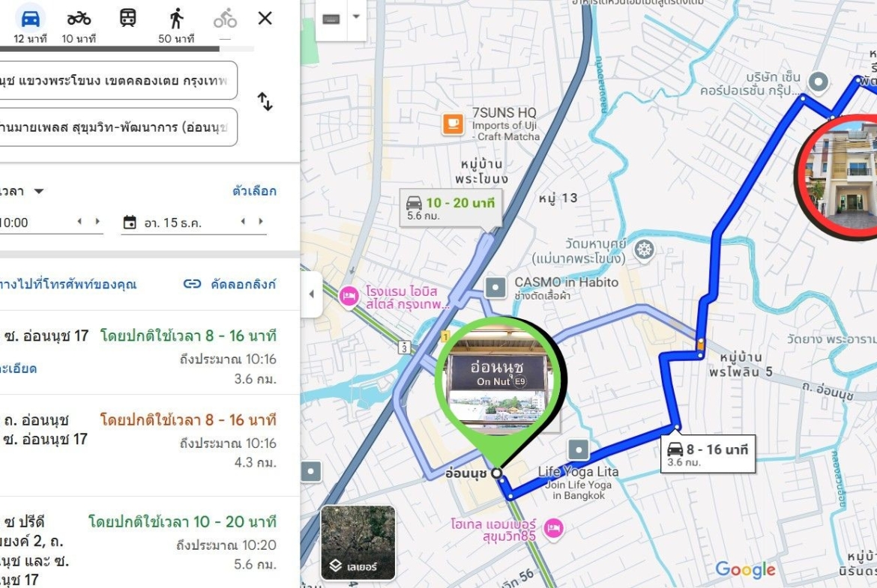Select the cycling travel mode icon
Viewport: 877px width, 588px height.
(x=225, y=19)
